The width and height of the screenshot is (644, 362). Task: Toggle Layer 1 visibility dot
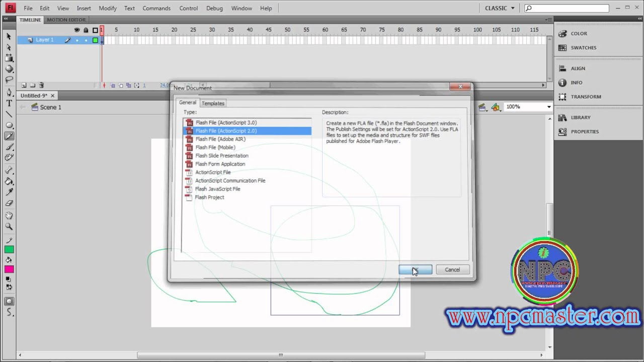pyautogui.click(x=77, y=40)
